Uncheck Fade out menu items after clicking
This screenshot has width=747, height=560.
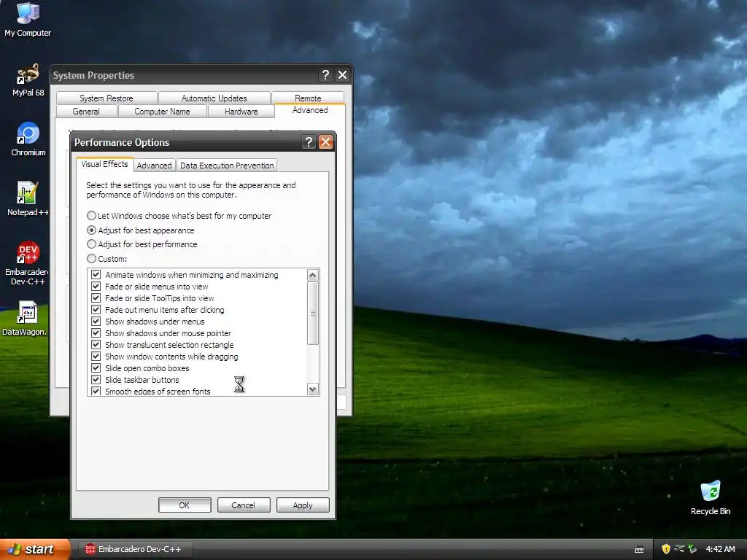point(96,309)
